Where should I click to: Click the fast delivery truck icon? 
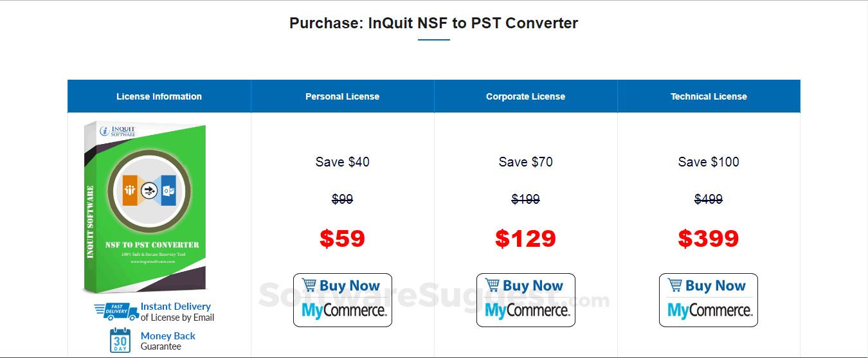pos(116,312)
